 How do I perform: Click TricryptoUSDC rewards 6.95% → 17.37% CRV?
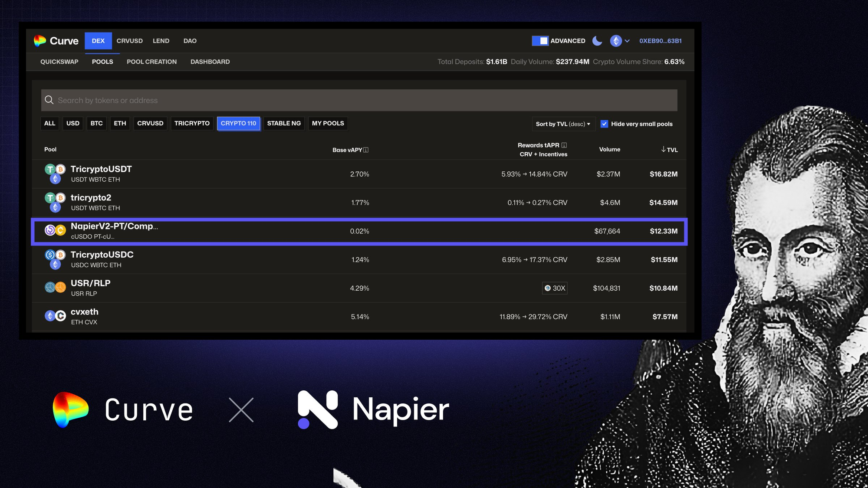(x=534, y=260)
